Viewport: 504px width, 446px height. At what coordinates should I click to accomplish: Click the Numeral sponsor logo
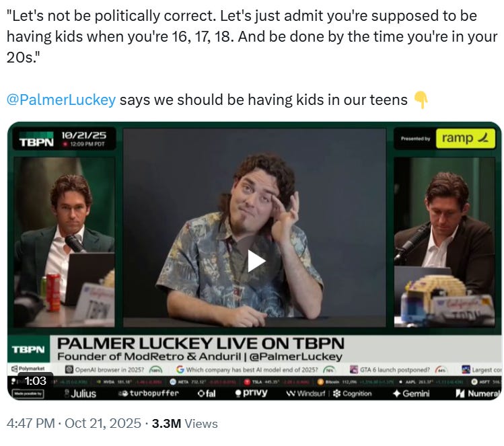click(478, 394)
